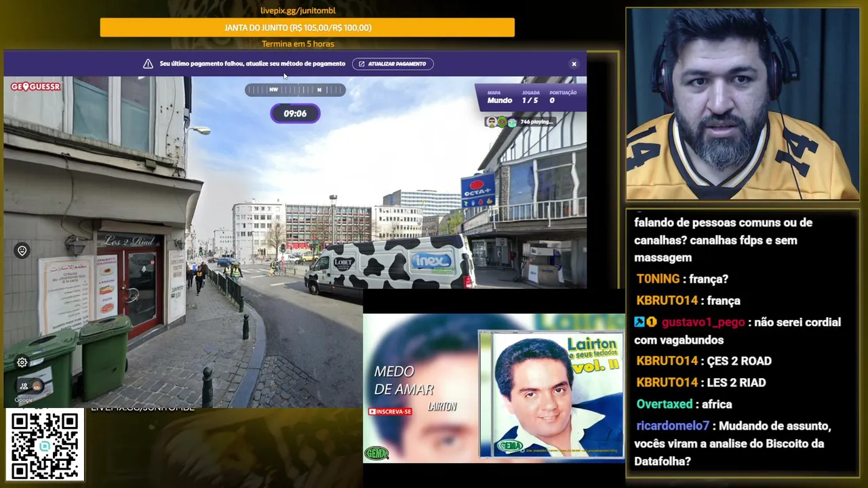The width and height of the screenshot is (868, 488).
Task: Click ricardomelo7's username in chat
Action: pos(673,426)
